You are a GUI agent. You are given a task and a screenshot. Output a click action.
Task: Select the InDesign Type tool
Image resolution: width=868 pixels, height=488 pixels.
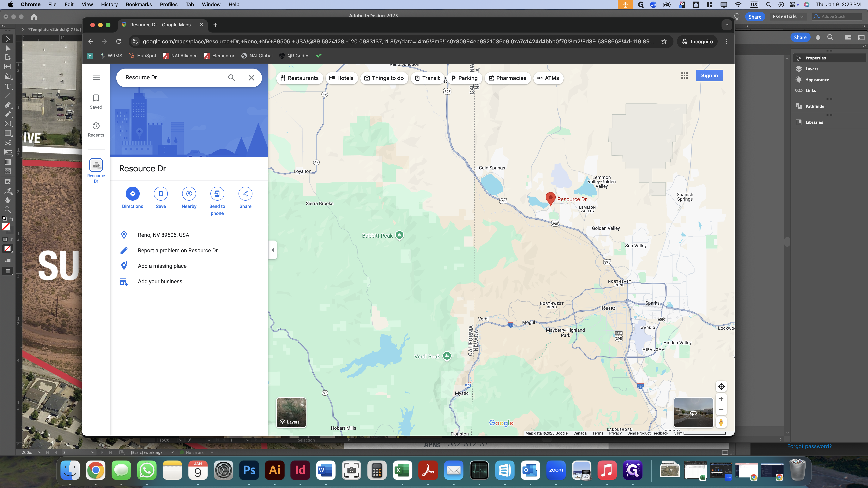(x=8, y=87)
